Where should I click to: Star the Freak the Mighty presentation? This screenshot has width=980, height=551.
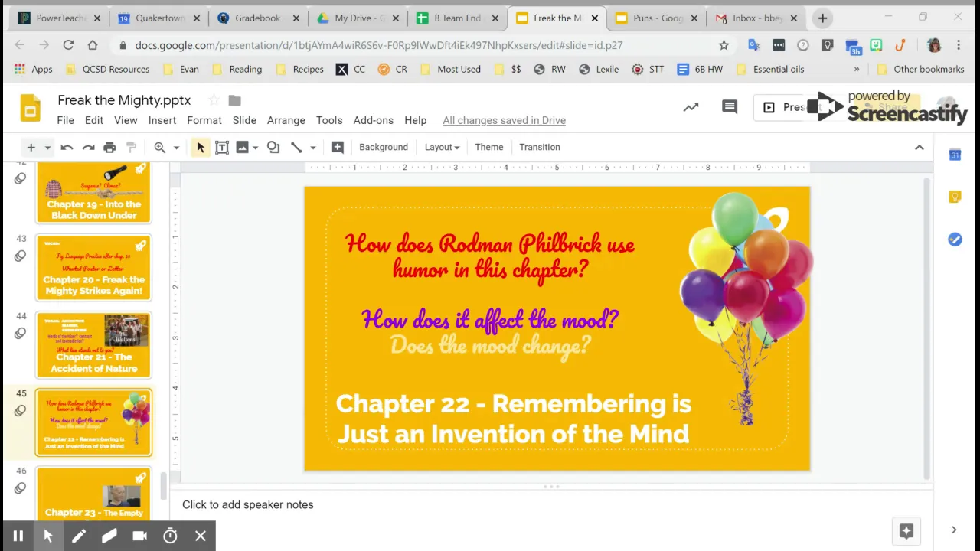click(x=214, y=100)
